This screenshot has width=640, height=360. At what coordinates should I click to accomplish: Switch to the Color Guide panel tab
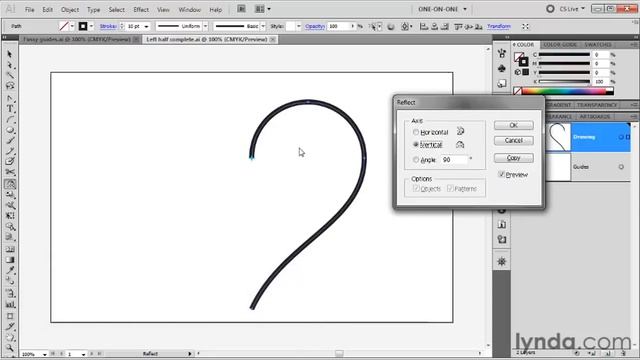tap(560, 44)
